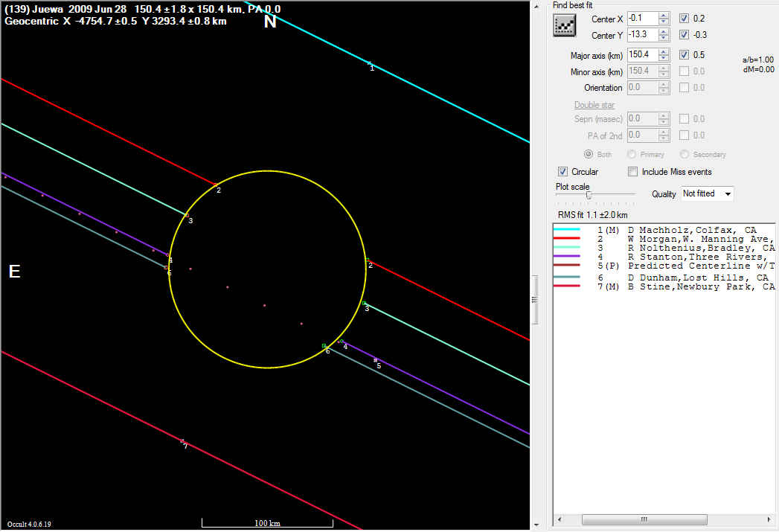
Task: Select observer 4 R Stanton, Three Rivers row
Action: click(x=664, y=257)
